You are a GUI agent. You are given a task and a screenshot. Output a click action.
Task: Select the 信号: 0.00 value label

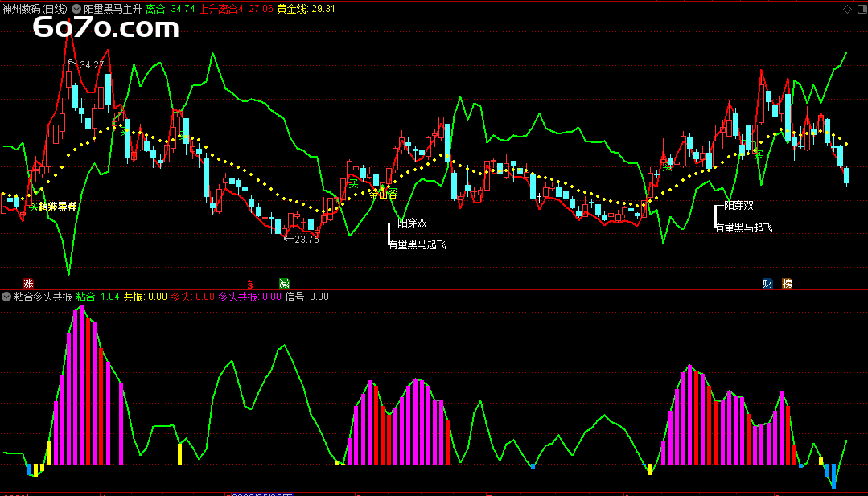(307, 297)
